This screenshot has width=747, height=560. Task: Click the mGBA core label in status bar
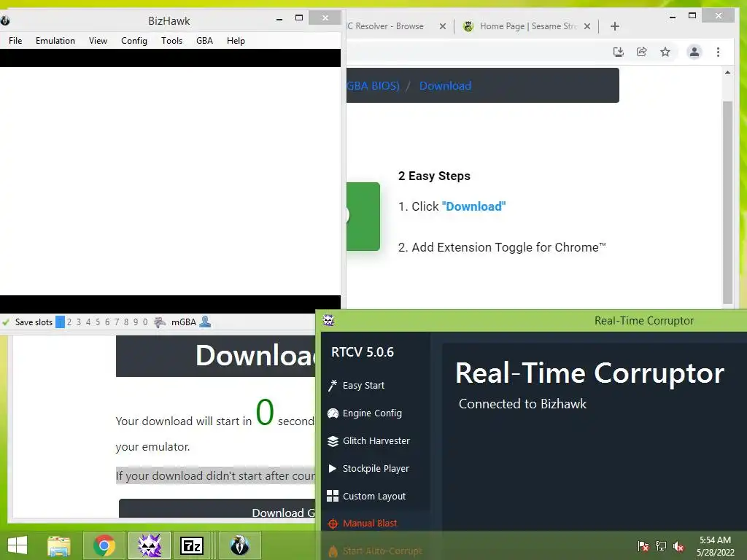[183, 322]
